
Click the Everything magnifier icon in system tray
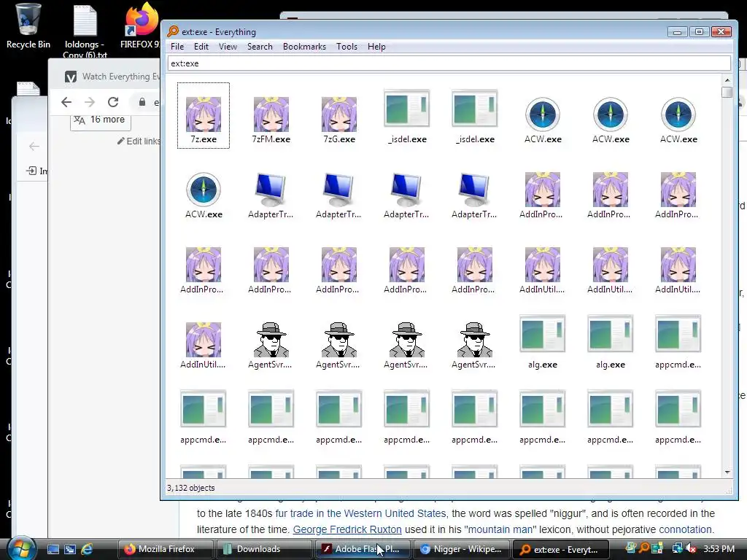(x=644, y=548)
